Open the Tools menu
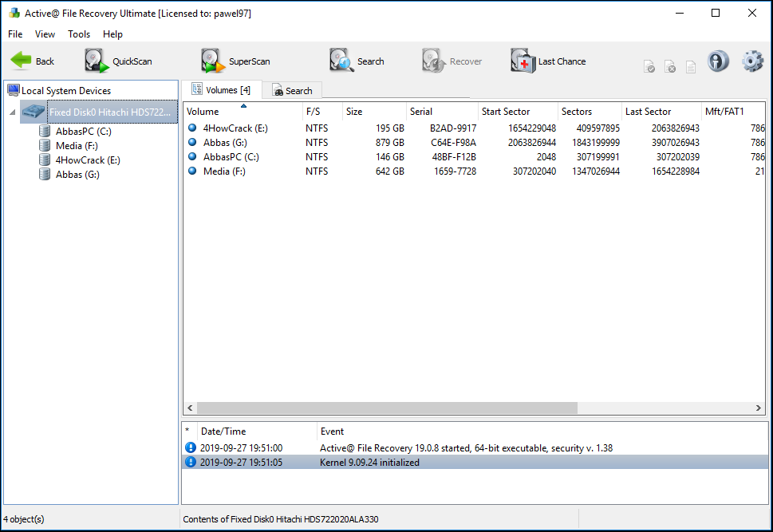This screenshot has width=773, height=532. (x=78, y=34)
